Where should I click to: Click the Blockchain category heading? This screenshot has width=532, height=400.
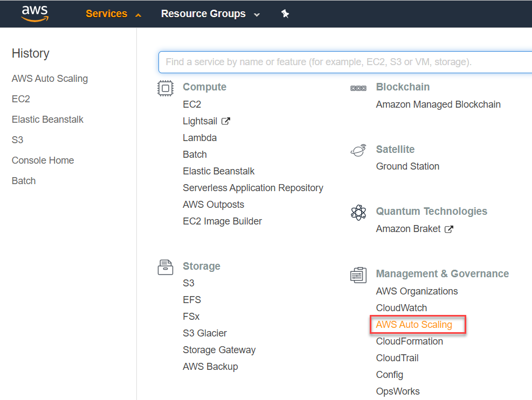click(x=403, y=87)
